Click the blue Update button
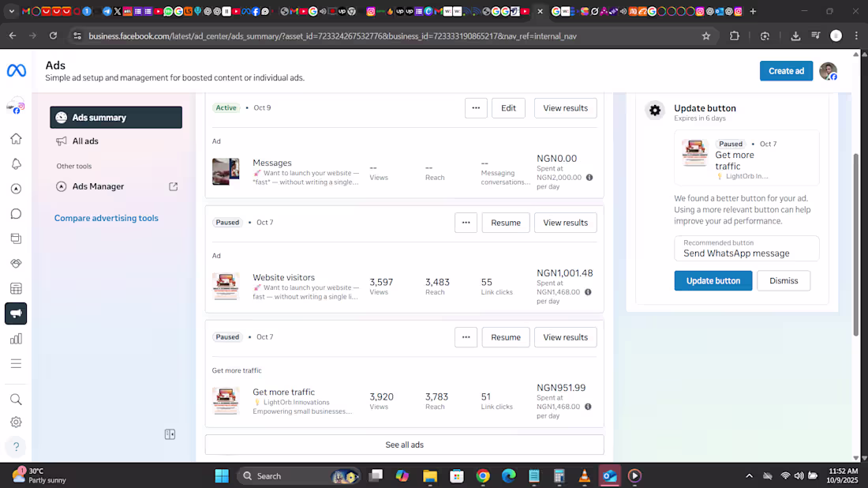This screenshot has height=488, width=868. [713, 281]
